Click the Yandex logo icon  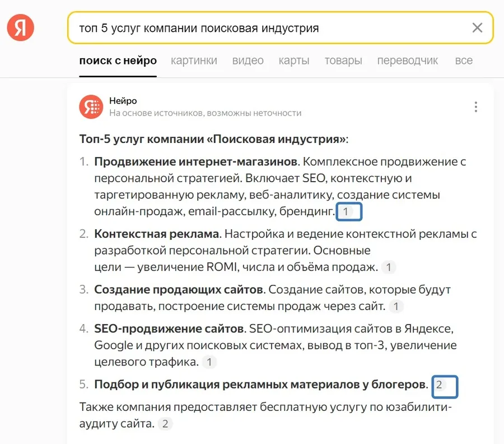tap(20, 27)
